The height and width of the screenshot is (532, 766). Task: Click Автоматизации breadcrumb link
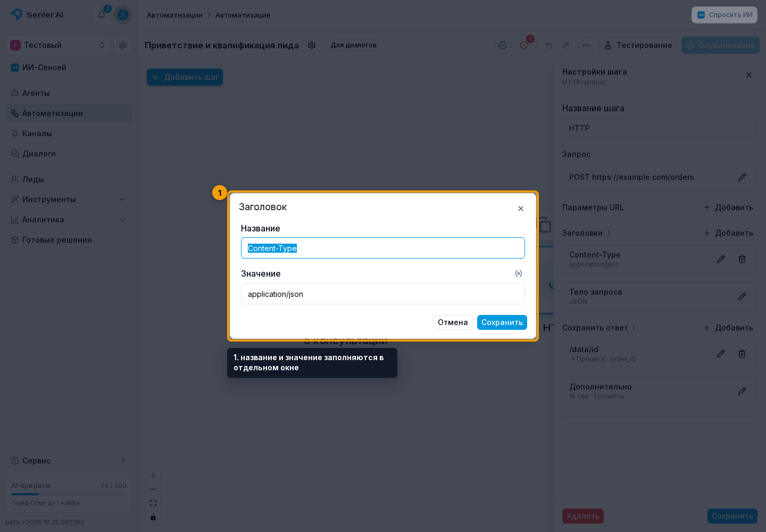pyautogui.click(x=174, y=15)
